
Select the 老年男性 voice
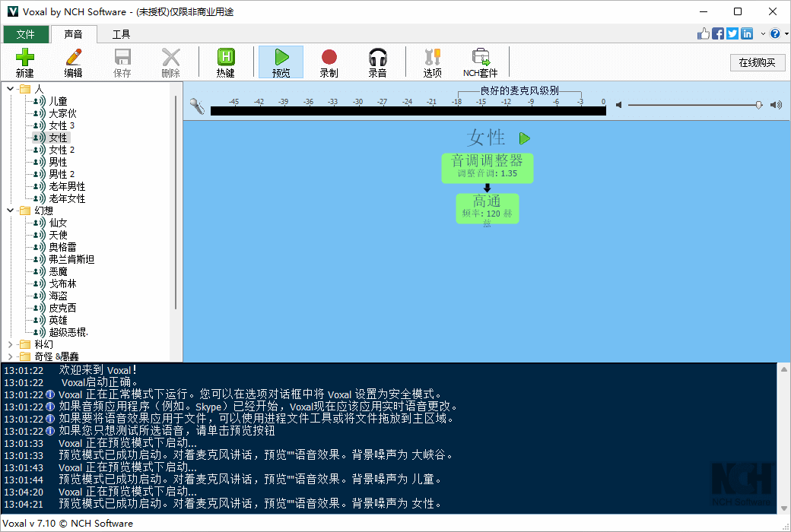point(67,186)
